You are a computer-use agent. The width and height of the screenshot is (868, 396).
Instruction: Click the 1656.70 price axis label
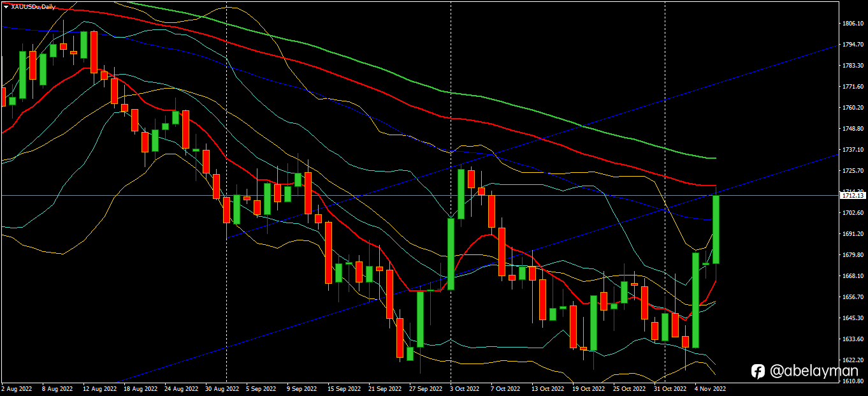(852, 297)
